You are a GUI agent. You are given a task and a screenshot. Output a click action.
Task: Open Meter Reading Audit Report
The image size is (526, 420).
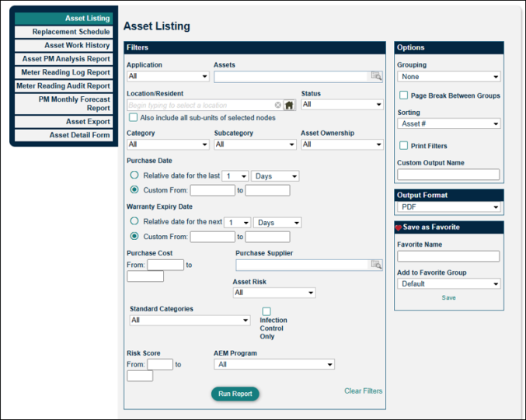[64, 86]
